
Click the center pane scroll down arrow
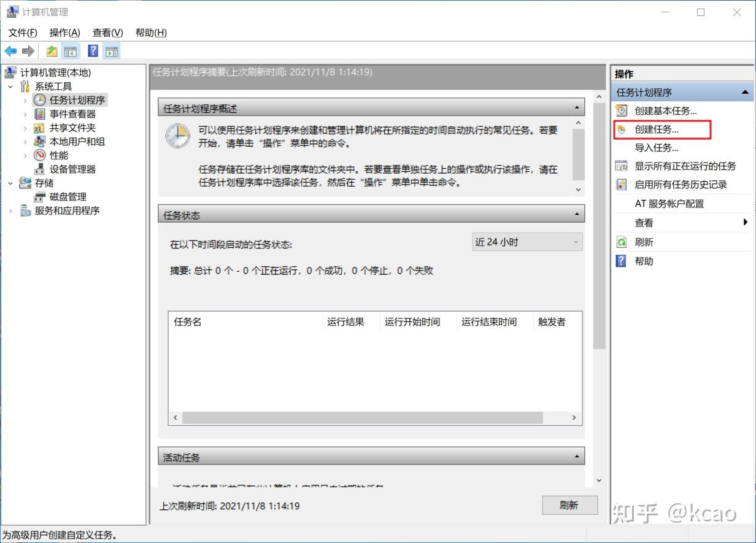click(600, 480)
